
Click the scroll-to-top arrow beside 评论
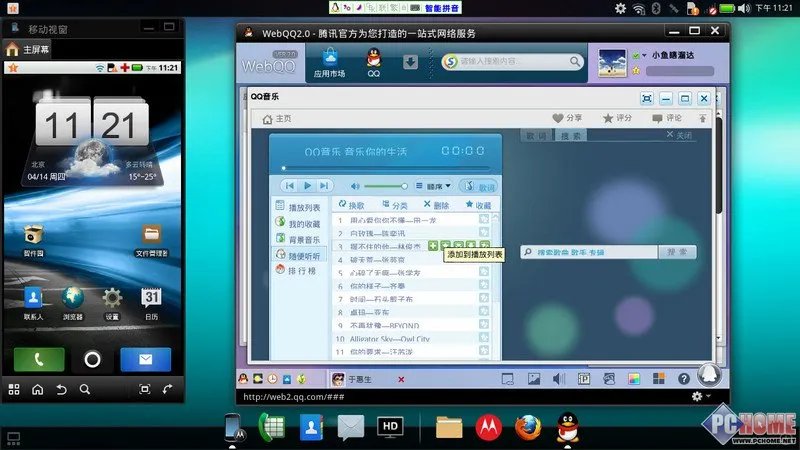point(703,118)
